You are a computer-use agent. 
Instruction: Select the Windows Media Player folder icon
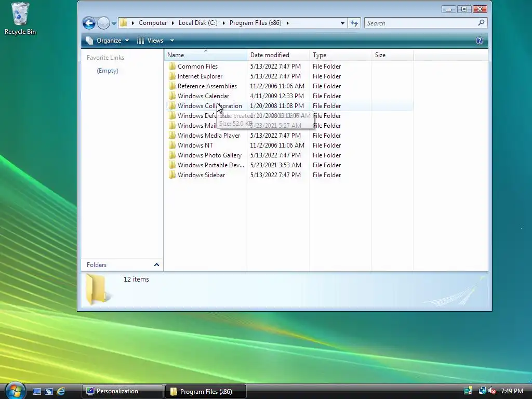click(172, 135)
